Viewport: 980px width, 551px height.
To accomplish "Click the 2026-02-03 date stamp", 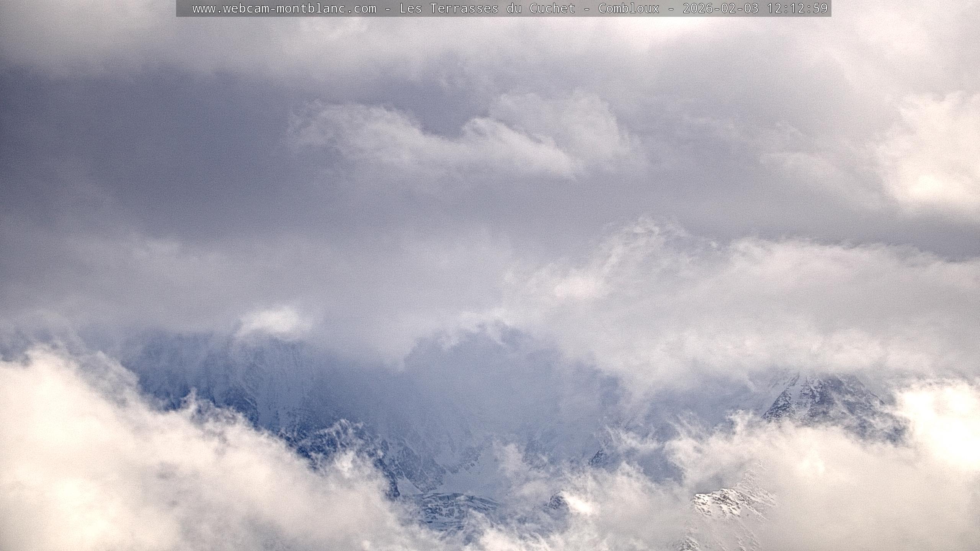I will (x=720, y=8).
